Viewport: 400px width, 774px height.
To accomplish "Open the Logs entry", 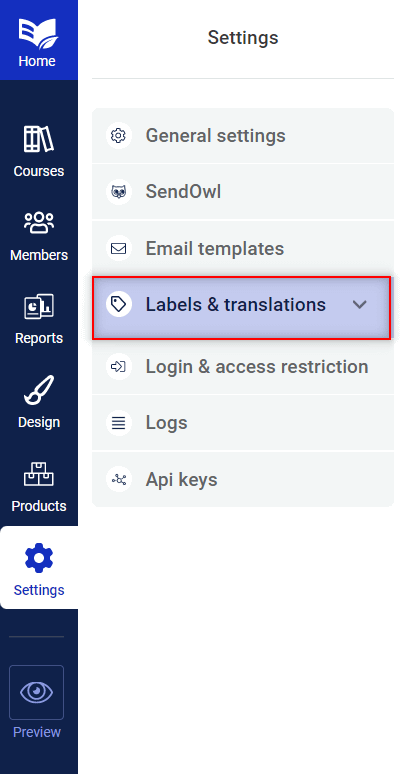I will point(243,423).
